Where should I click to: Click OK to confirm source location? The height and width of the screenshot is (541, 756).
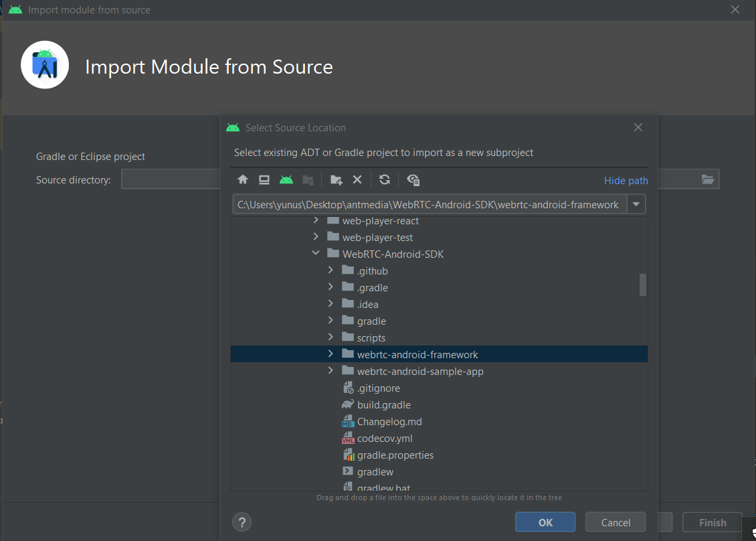pos(545,522)
